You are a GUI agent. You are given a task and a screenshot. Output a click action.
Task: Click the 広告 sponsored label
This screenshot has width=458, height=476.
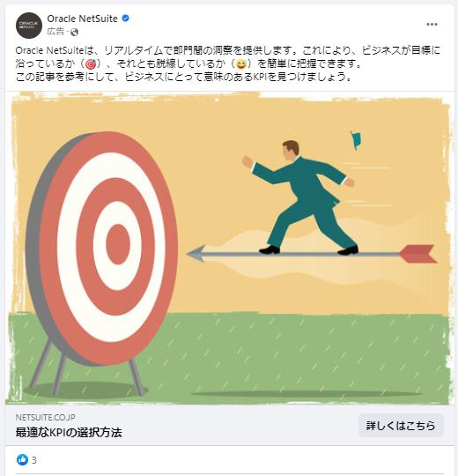[x=55, y=32]
